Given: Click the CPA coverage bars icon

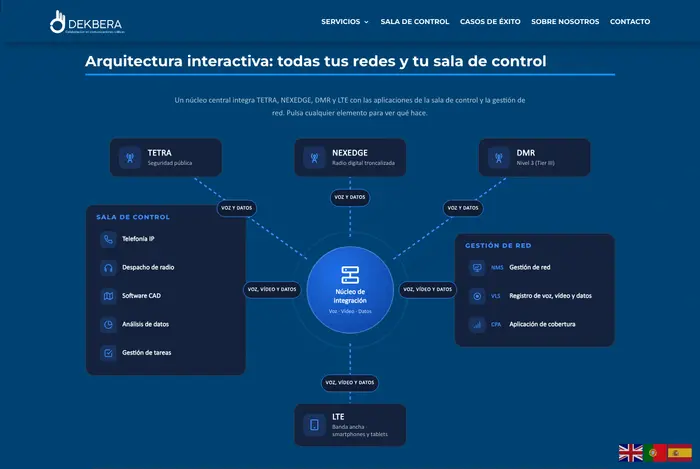Looking at the screenshot, I should [477, 324].
